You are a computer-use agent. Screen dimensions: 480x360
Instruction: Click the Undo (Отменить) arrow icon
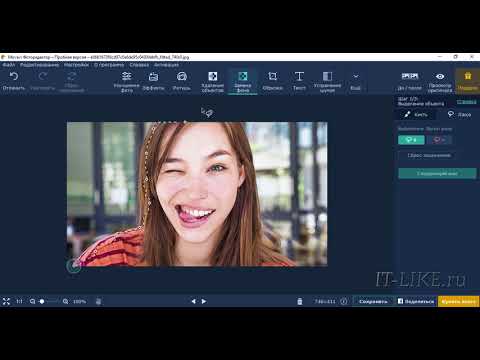14,77
